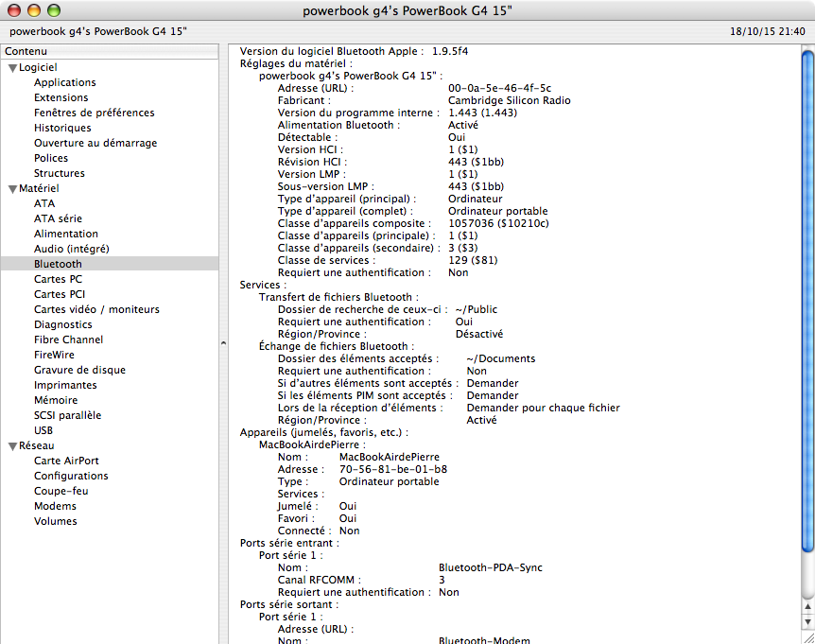Click the 1.9.5f4 Bluetooth version value

[450, 51]
